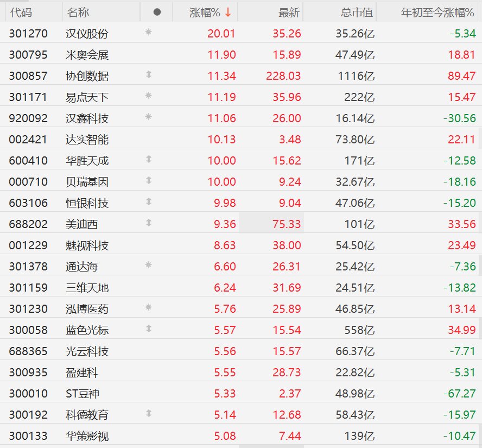Image resolution: width=482 pixels, height=448 pixels.
Task: Click latest price 2.37
Action: 290,394
